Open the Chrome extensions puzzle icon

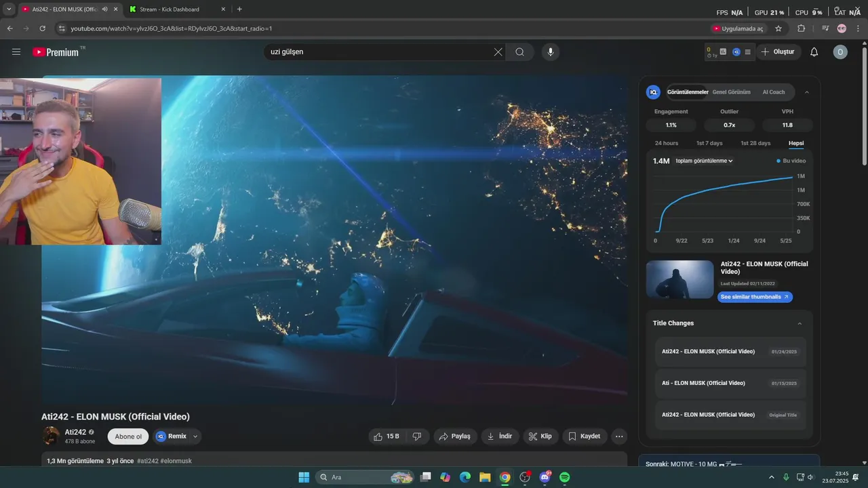(x=801, y=28)
